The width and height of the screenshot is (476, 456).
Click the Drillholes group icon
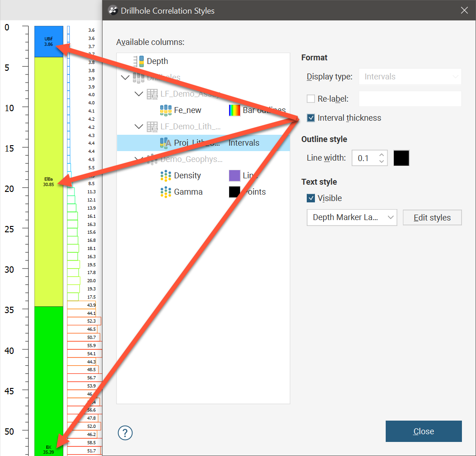[138, 78]
